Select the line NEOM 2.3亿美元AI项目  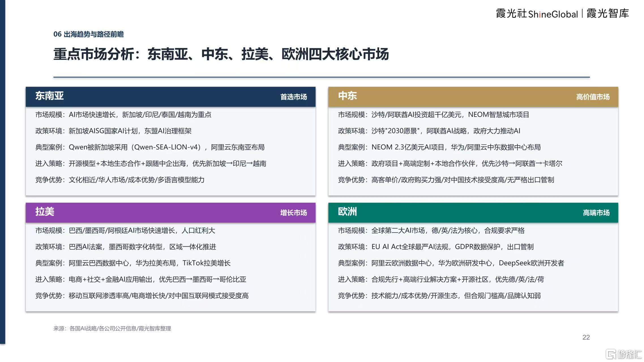439,147
